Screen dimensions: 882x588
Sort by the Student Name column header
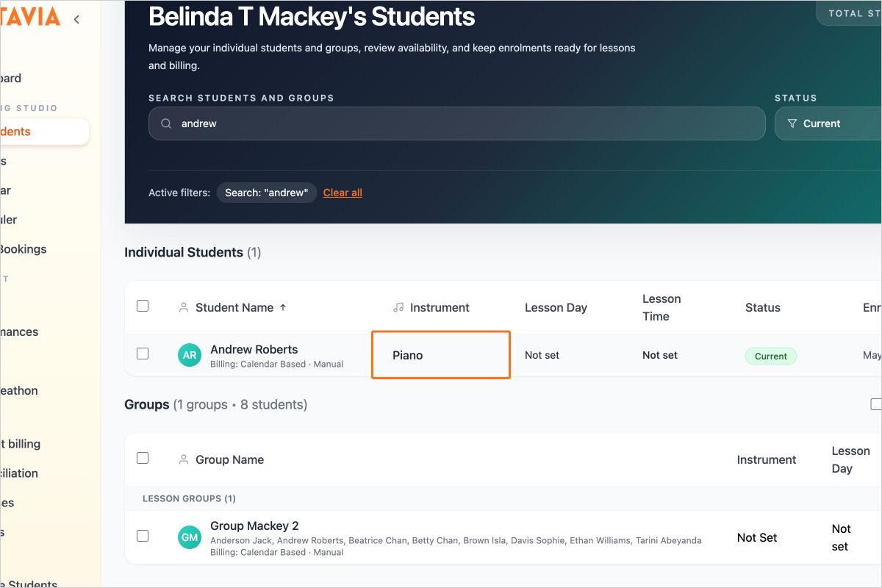(x=234, y=307)
